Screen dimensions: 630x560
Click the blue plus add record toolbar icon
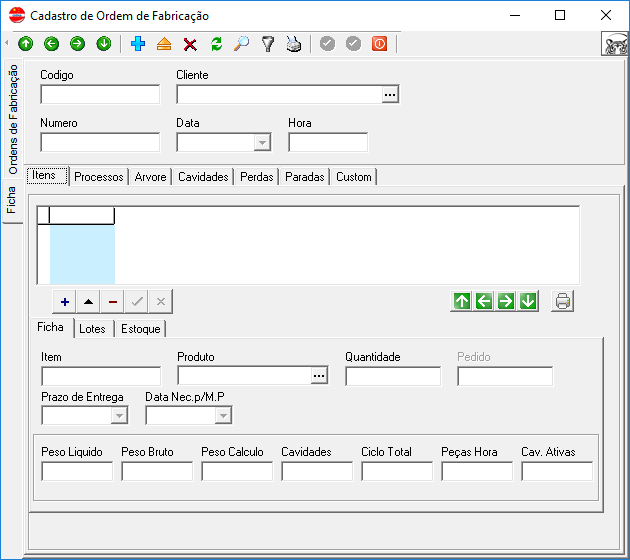tap(138, 44)
